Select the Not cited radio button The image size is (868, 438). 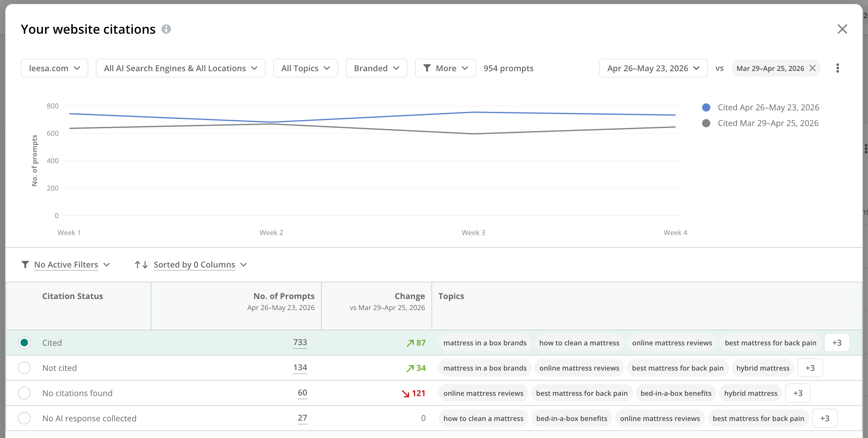point(24,368)
